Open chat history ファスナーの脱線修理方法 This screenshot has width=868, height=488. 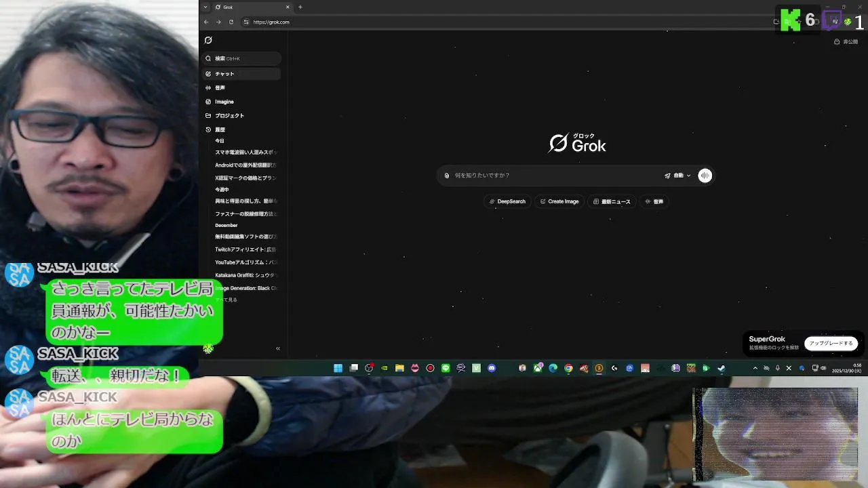245,213
